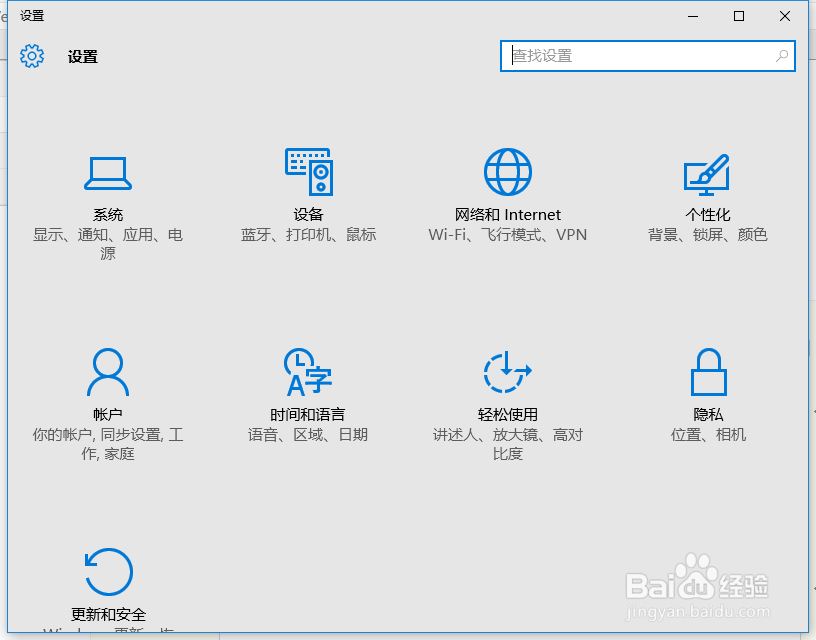This screenshot has width=816, height=640.
Task: Click the description 背景、锁屏、颜色
Action: [708, 235]
